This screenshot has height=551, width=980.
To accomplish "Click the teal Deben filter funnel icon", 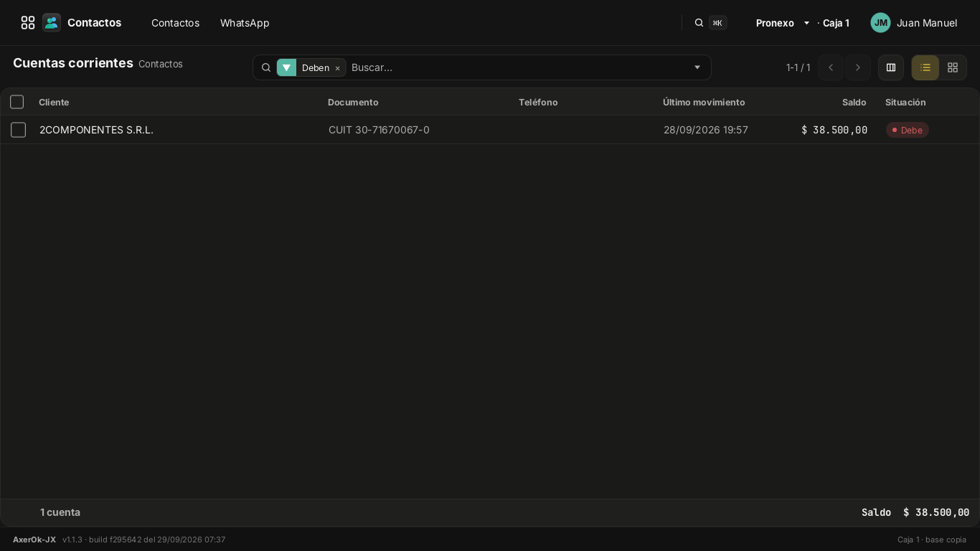I will [x=286, y=67].
